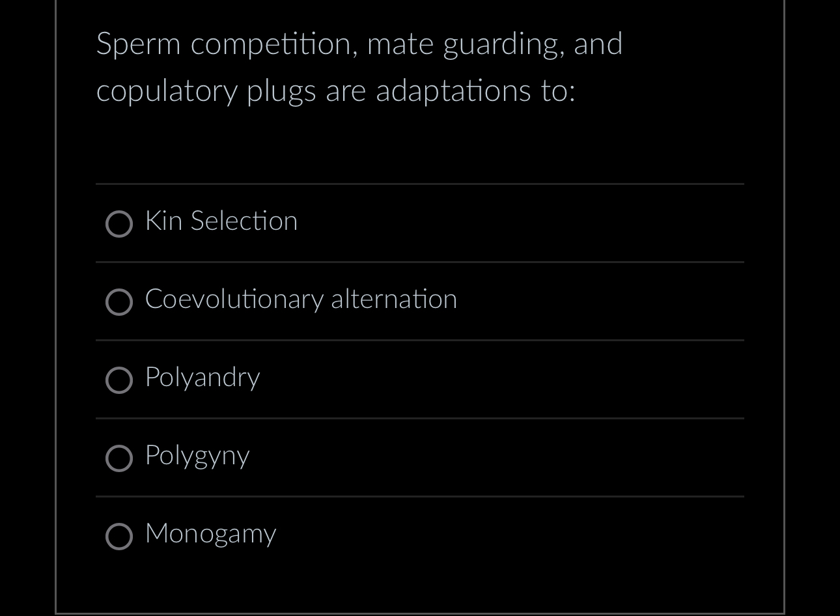The width and height of the screenshot is (840, 616).
Task: Click the Polyandry answer text
Action: (202, 378)
